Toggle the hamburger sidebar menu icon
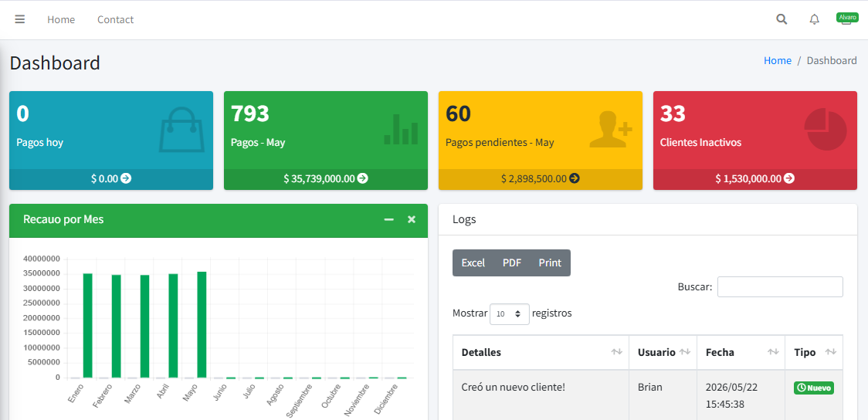Viewport: 868px width, 420px height. (20, 19)
